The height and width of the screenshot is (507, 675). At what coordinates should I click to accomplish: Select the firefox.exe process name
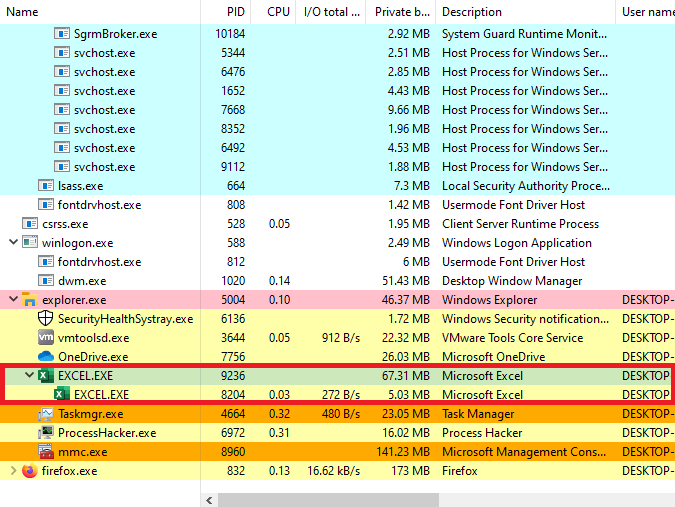click(x=69, y=471)
